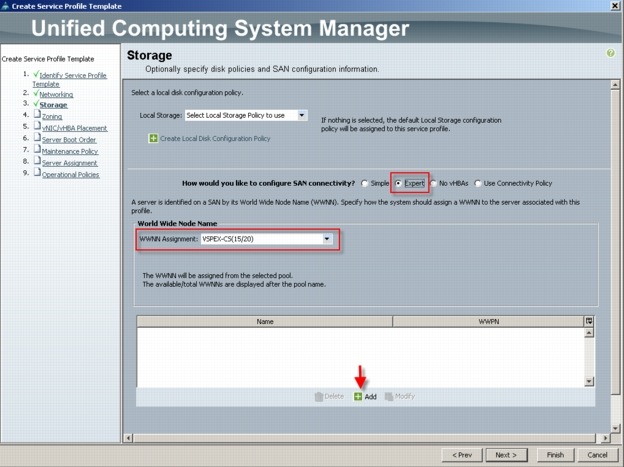Image resolution: width=624 pixels, height=467 pixels.
Task: Click the vHBA table scroll down arrow
Action: [589, 381]
